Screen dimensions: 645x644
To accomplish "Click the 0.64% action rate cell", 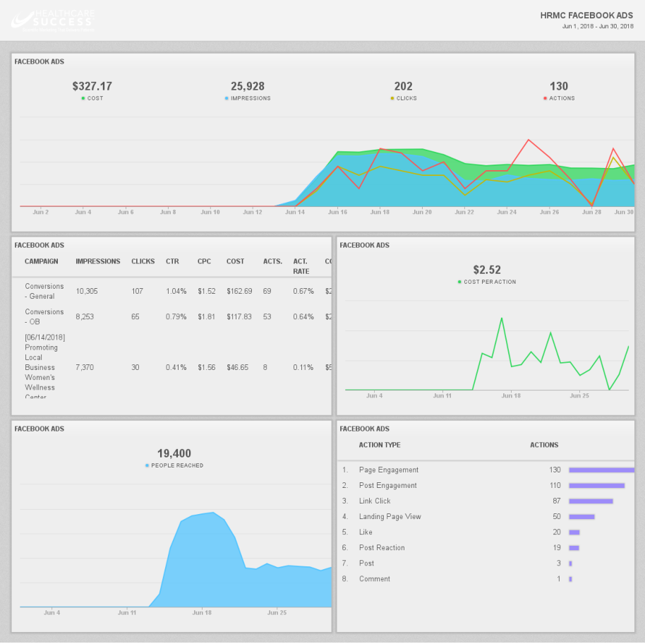I will click(x=303, y=317).
